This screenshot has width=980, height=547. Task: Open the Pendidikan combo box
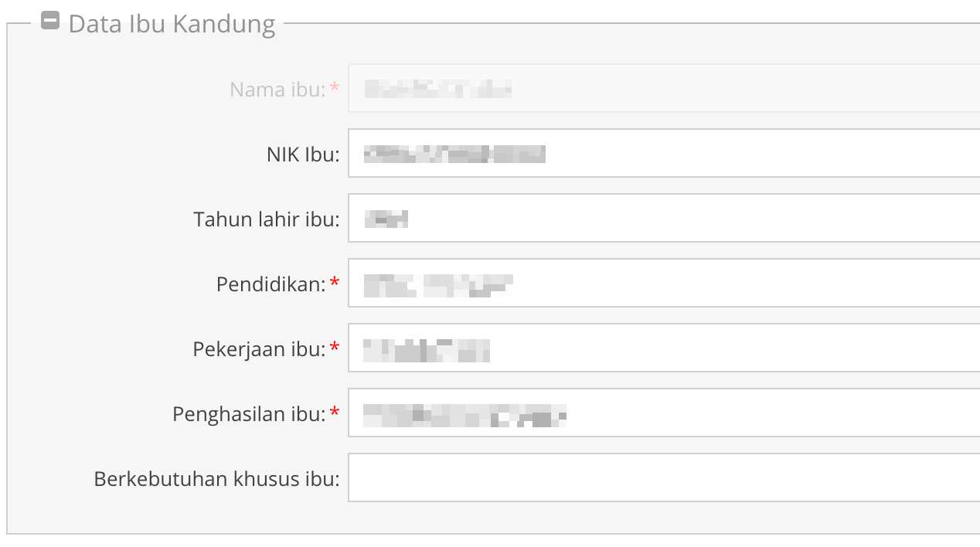(x=664, y=283)
